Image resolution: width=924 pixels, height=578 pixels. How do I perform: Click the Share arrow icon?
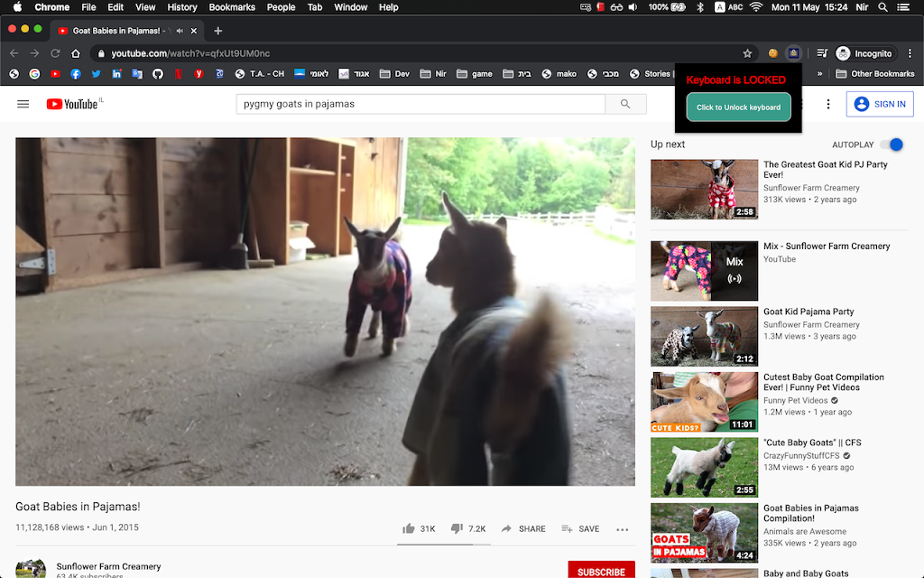point(506,528)
